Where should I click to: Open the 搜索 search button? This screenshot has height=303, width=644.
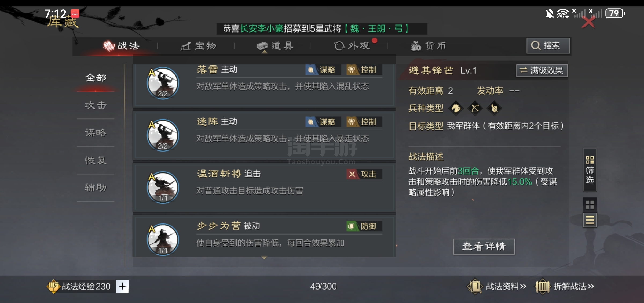coord(548,46)
